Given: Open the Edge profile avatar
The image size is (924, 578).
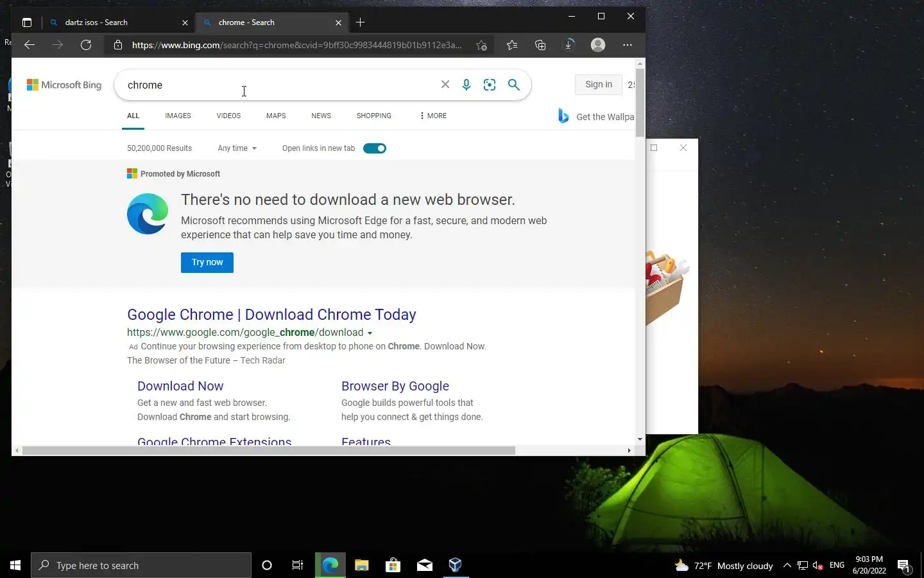Looking at the screenshot, I should point(598,45).
